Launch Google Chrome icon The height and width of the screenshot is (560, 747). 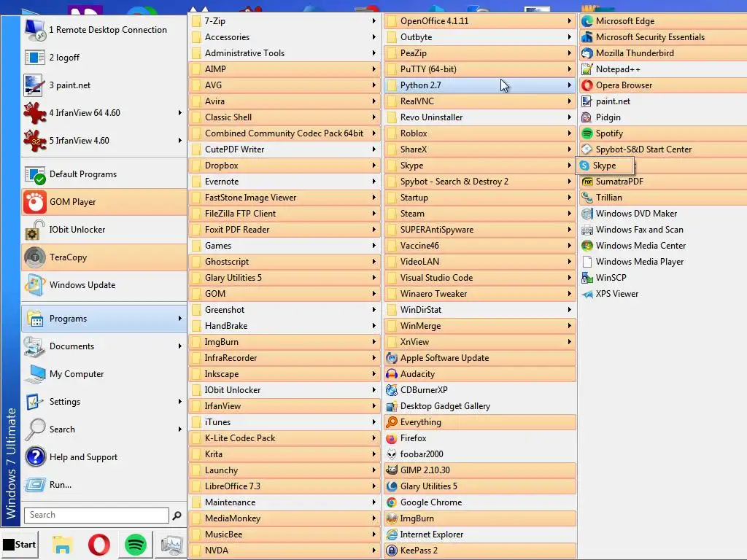(x=392, y=502)
